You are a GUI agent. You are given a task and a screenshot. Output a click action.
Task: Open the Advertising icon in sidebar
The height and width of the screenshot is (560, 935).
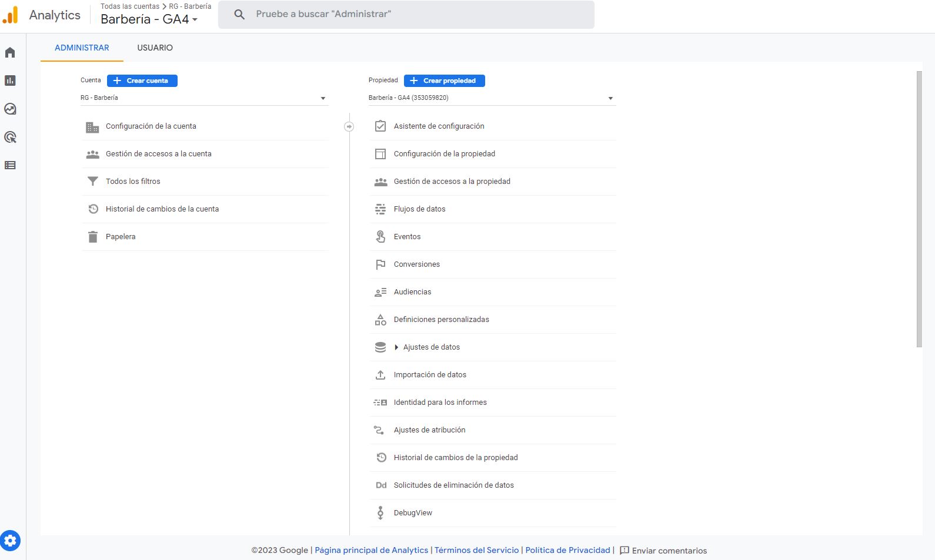tap(10, 137)
